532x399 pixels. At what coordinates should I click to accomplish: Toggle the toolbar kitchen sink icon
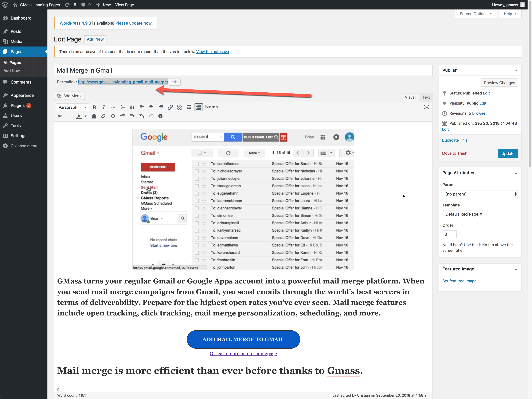(x=199, y=107)
